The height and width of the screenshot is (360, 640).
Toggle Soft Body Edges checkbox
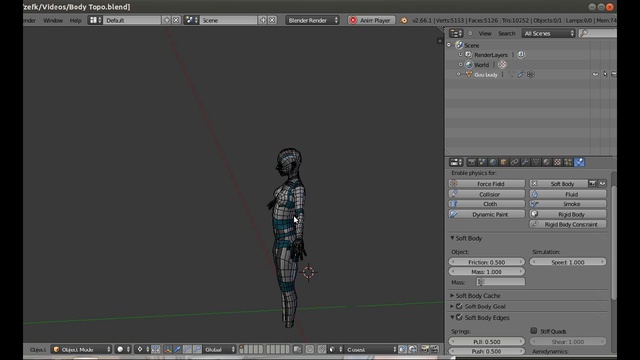[x=459, y=317]
